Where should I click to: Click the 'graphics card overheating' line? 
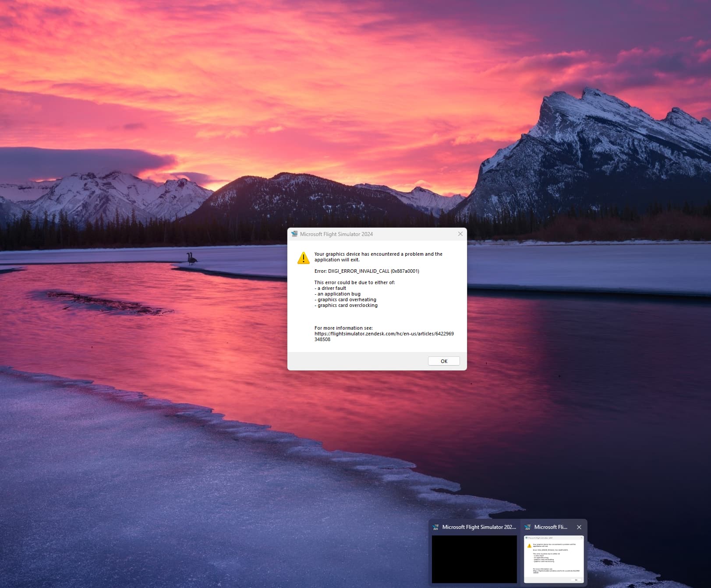(x=345, y=300)
